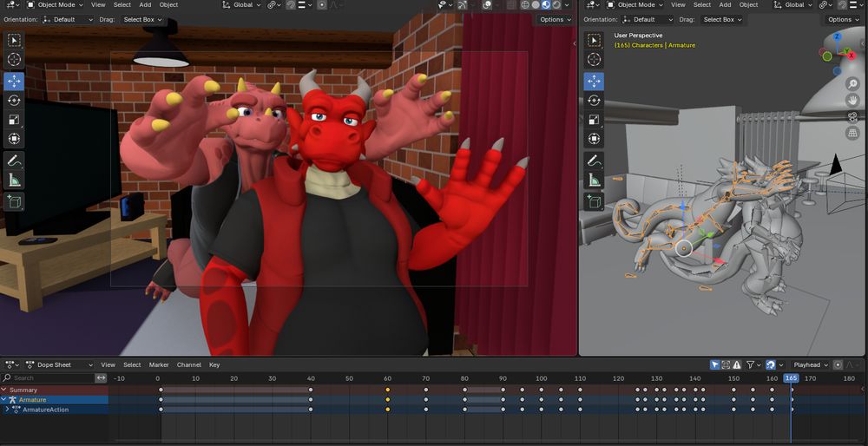Toggle camera view in right viewport
The height and width of the screenshot is (446, 868).
853,116
